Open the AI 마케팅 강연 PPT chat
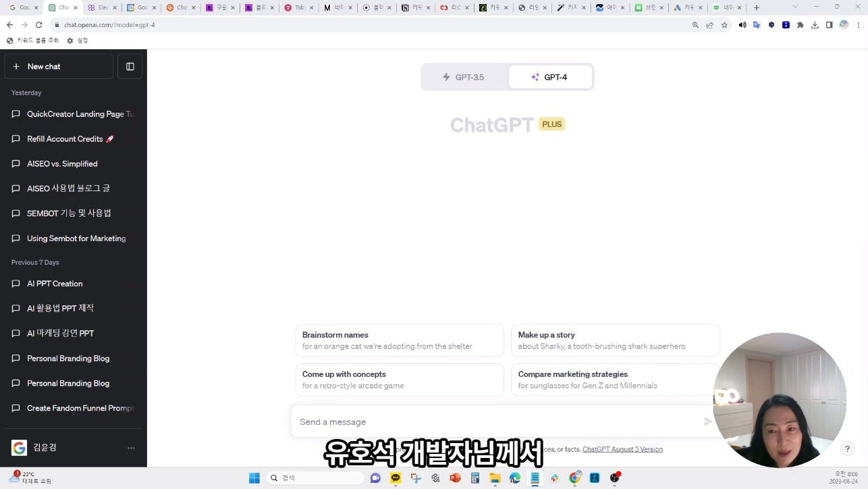The image size is (868, 489). [x=74, y=334]
